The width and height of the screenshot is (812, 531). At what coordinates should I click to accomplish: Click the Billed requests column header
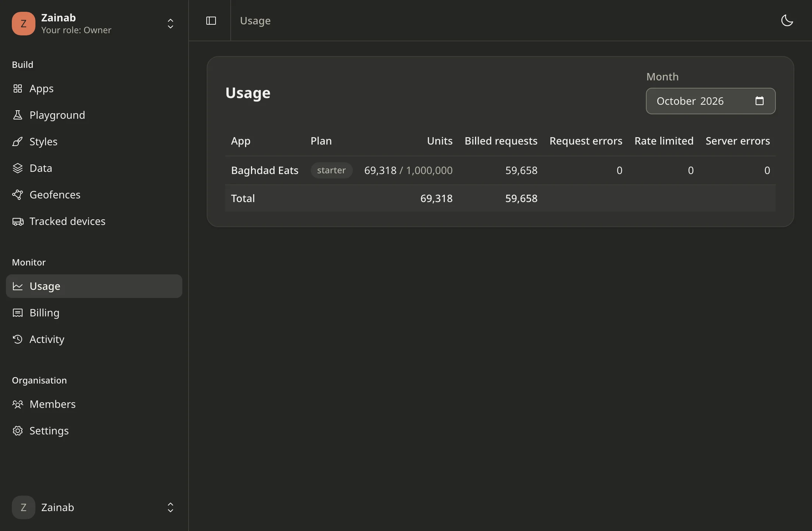pos(501,141)
